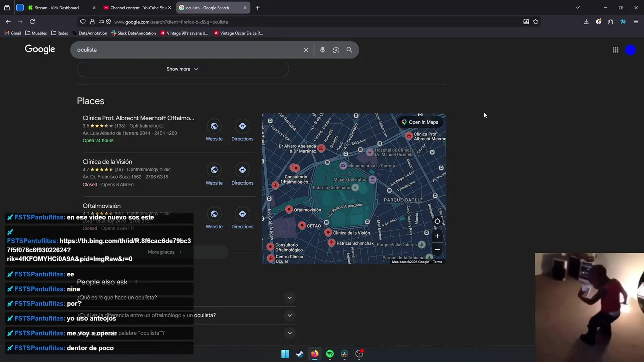Open the Google account avatar
The height and width of the screenshot is (362, 644).
coord(631,50)
